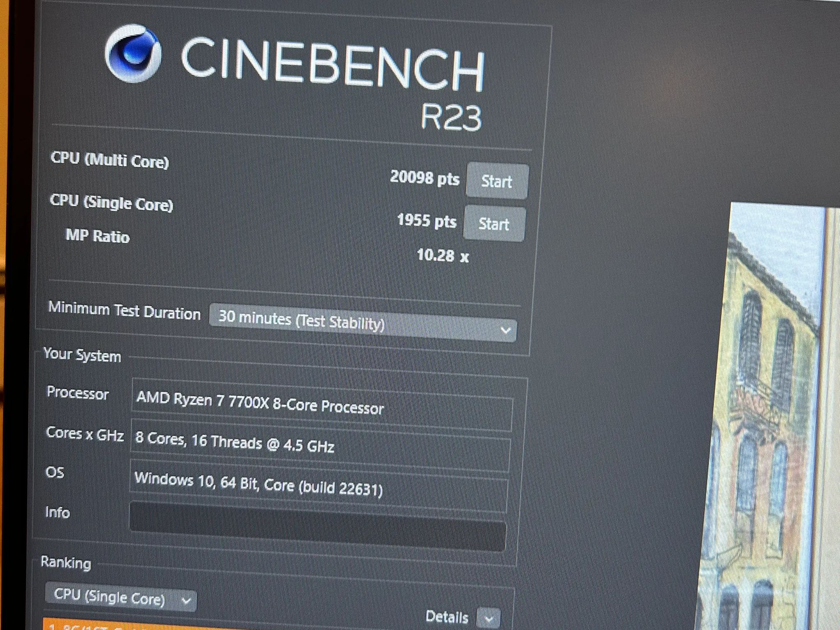Open the Minimum Test Duration dropdown
Image resolution: width=840 pixels, height=630 pixels.
pyautogui.click(x=363, y=323)
